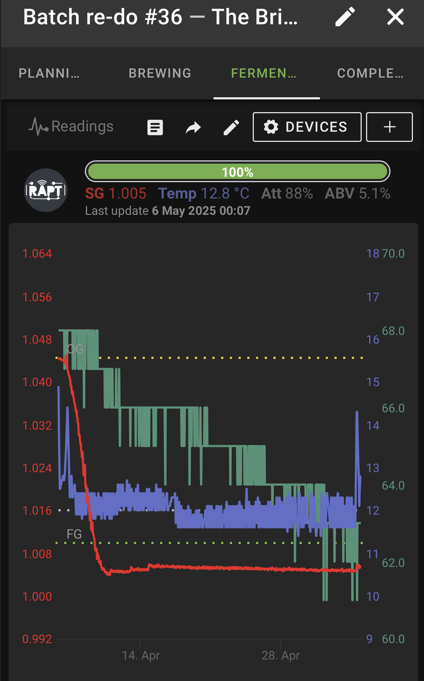Click the RAPT device logo
424x681 pixels.
pos(46,190)
